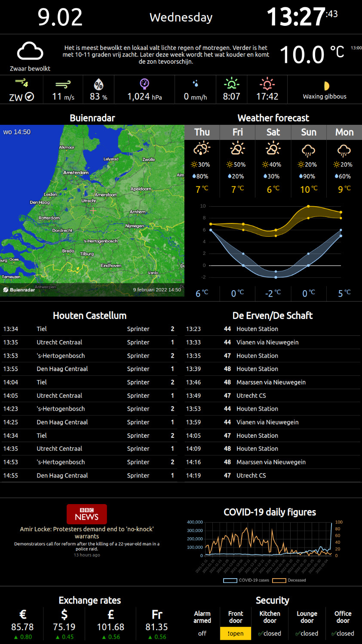Click Monday's rain cloud forecast icon
362x644 pixels.
pos(344,150)
